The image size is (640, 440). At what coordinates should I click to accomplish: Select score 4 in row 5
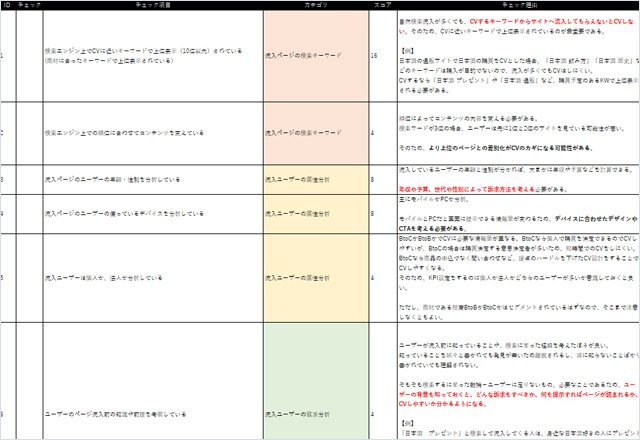coord(383,278)
